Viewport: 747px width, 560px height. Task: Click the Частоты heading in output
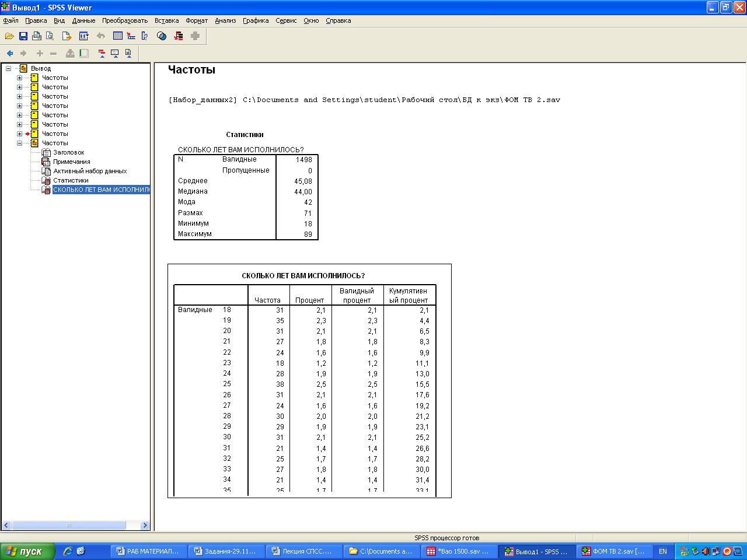pos(191,70)
